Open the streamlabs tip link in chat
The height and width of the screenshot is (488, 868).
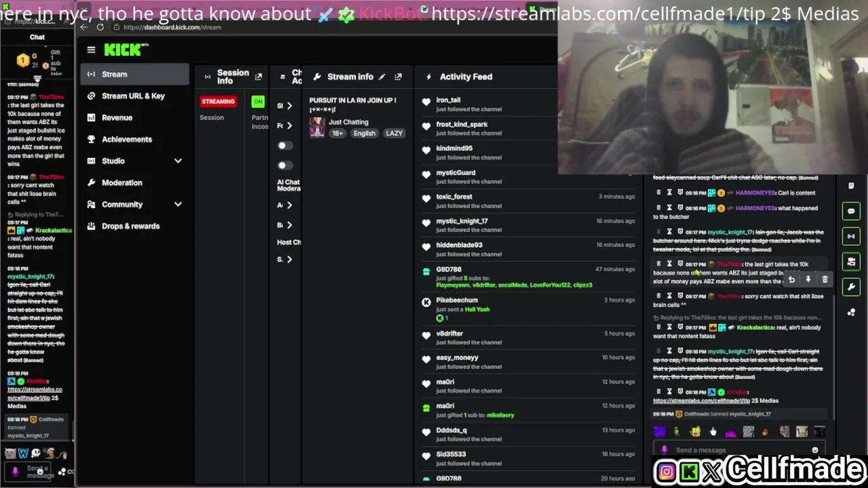[x=701, y=401]
